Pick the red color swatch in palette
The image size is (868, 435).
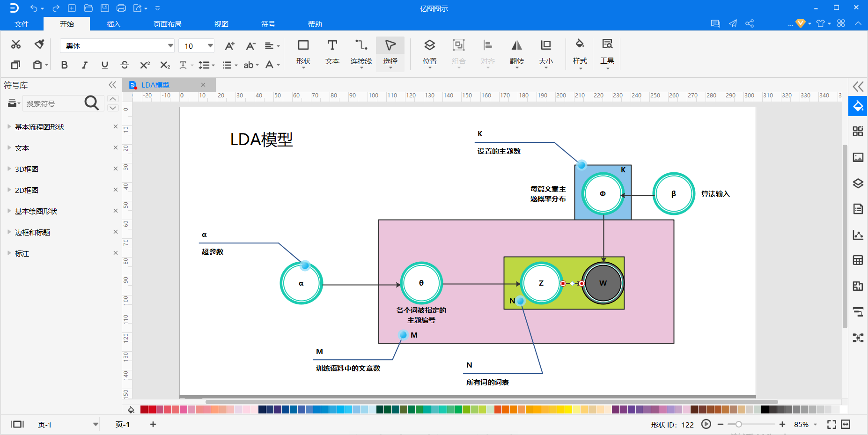coord(152,410)
